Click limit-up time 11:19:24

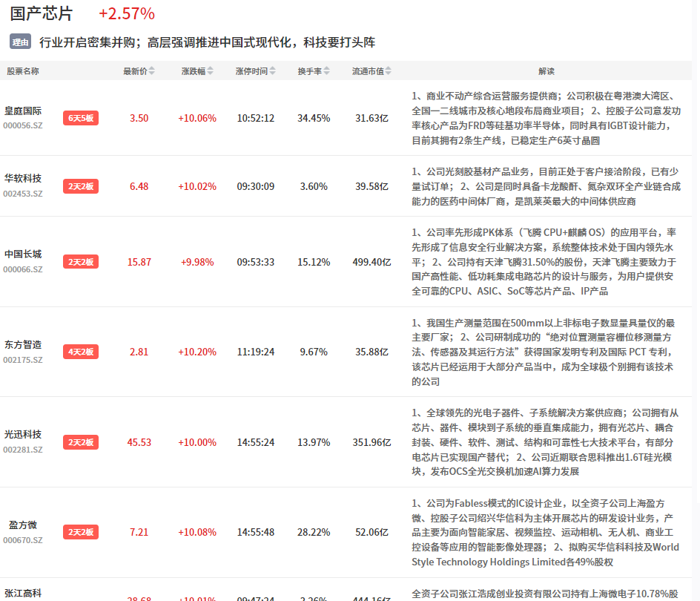tap(255, 352)
